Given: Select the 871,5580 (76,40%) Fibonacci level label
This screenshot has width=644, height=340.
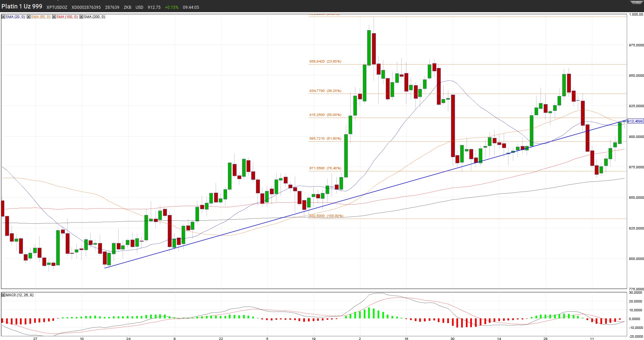Looking at the screenshot, I should [x=325, y=168].
